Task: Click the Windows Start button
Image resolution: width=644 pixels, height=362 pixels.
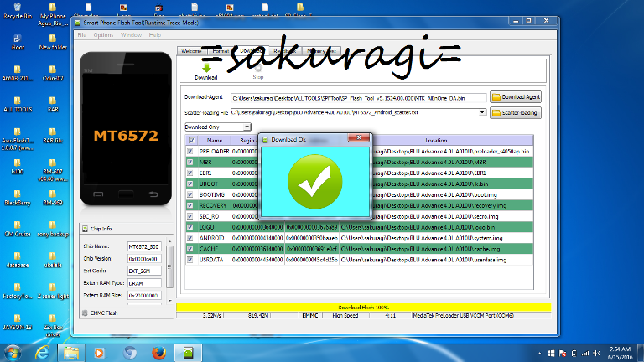Action: click(x=12, y=351)
